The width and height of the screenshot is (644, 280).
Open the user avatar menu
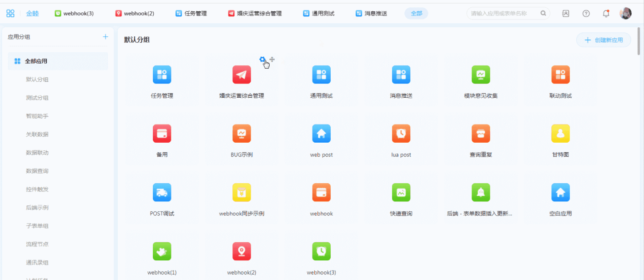coord(625,14)
